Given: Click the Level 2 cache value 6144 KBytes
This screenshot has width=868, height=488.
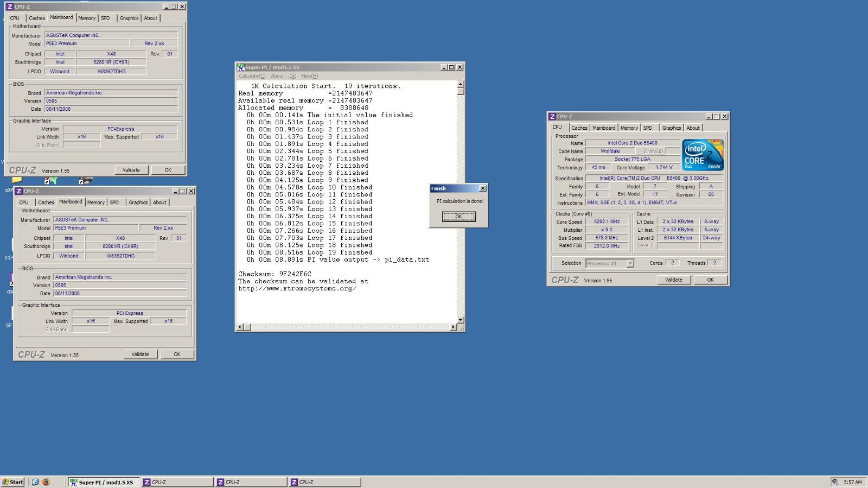Looking at the screenshot, I should point(678,238).
